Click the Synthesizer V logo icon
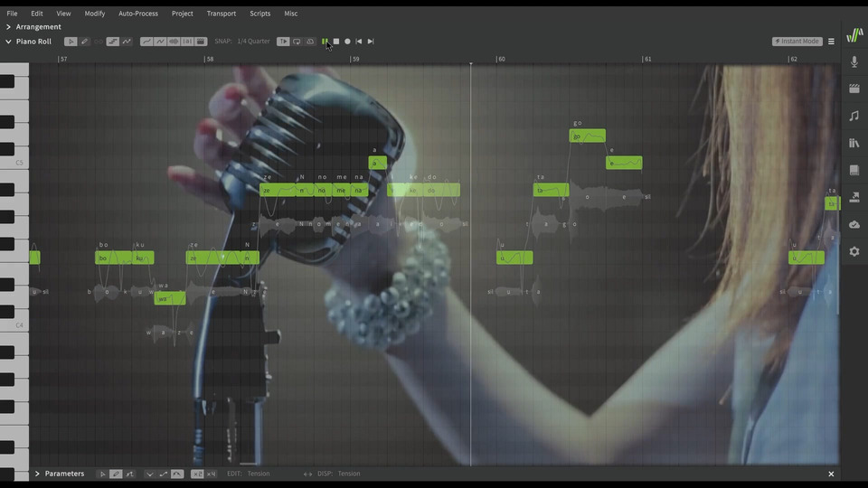 point(854,35)
